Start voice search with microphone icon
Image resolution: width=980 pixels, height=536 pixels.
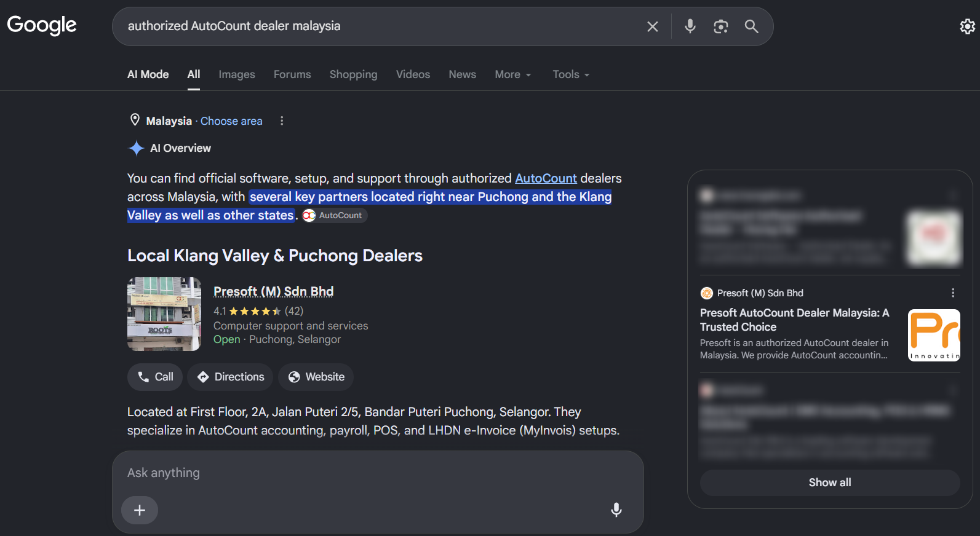tap(690, 26)
